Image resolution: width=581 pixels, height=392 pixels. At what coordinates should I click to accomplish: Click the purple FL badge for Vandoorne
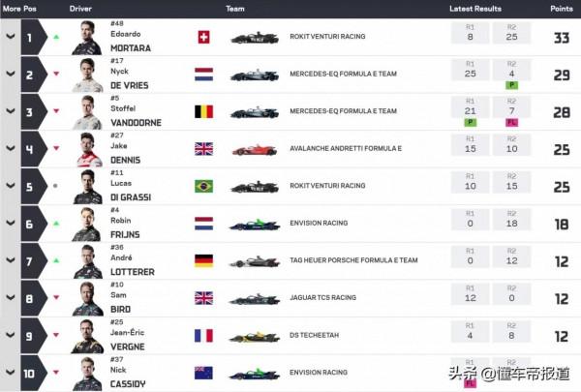[x=510, y=122]
